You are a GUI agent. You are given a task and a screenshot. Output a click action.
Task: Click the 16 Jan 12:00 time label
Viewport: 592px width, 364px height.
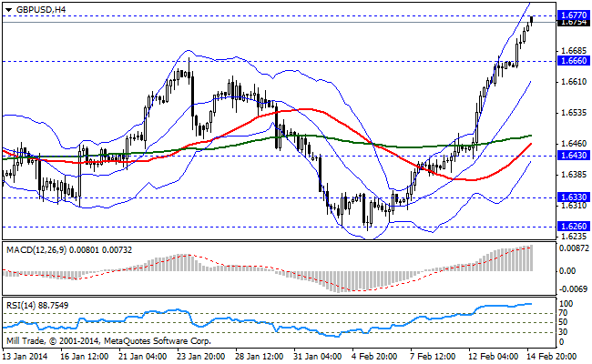pyautogui.click(x=84, y=357)
